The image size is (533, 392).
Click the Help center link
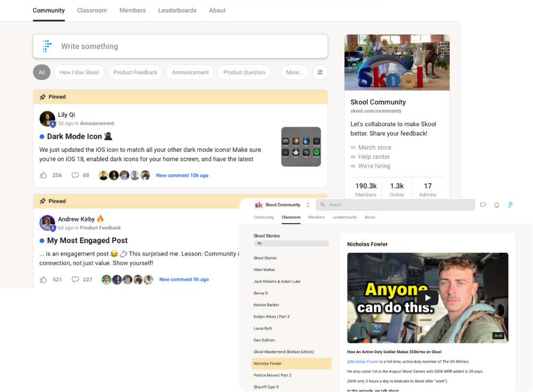click(374, 157)
